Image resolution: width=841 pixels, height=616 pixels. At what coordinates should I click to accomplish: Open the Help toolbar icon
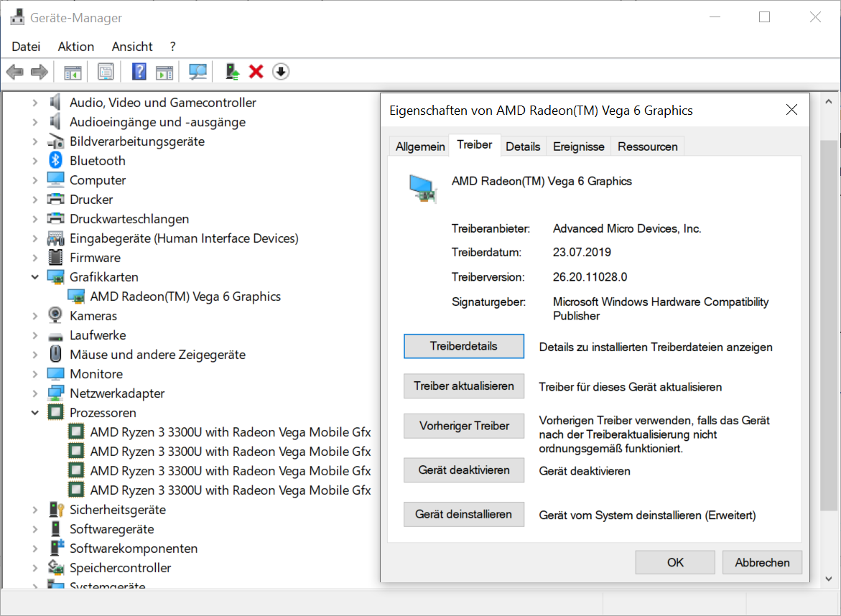139,71
